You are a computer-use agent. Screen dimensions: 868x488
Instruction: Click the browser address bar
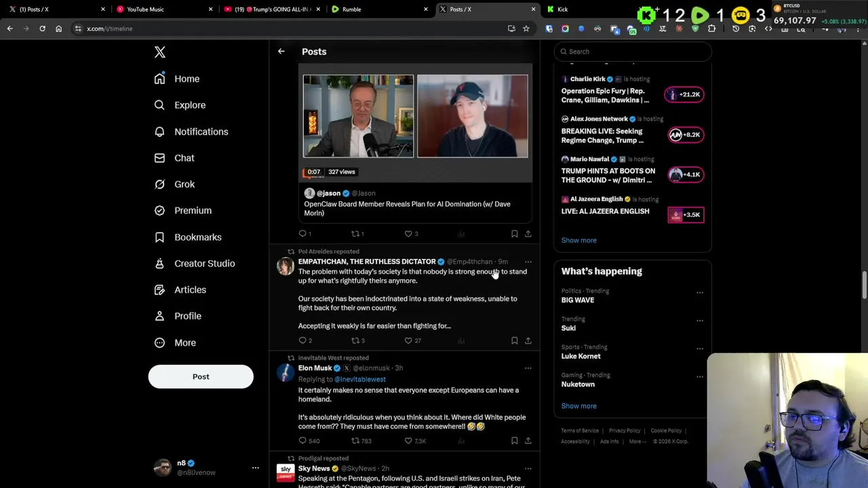tap(292, 28)
